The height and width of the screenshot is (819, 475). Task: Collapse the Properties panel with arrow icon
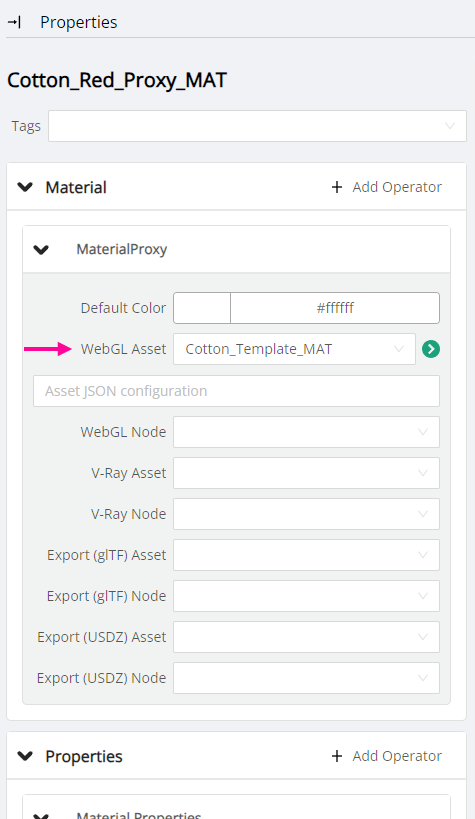[15, 22]
